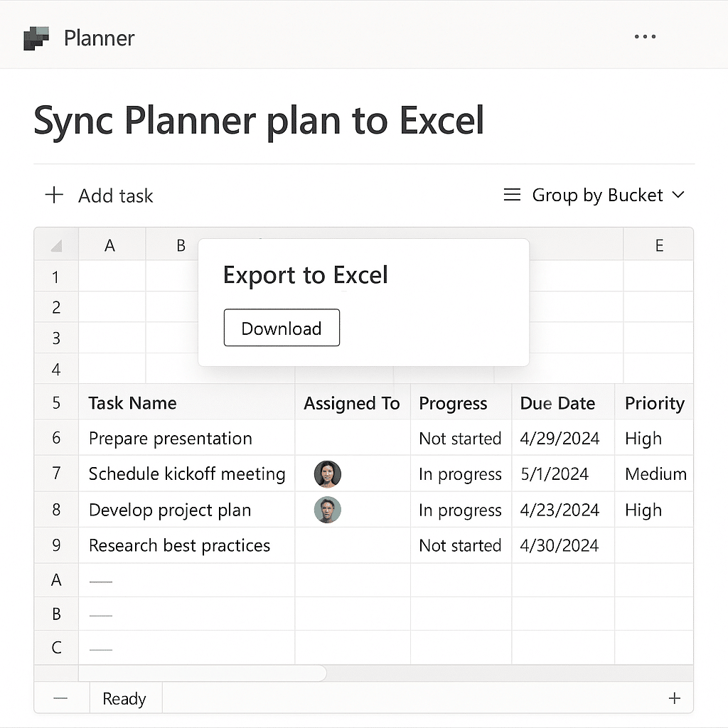Select the Prepare presentation task cell
This screenshot has width=728, height=728.
pyautogui.click(x=187, y=437)
